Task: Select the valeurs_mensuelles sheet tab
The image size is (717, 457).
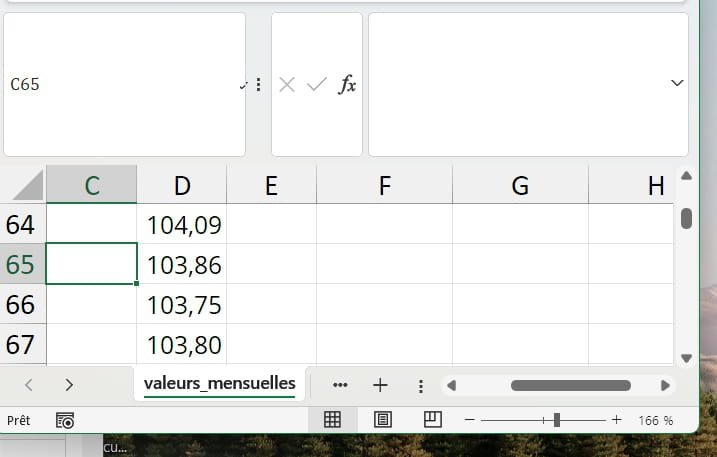Action: click(x=219, y=383)
